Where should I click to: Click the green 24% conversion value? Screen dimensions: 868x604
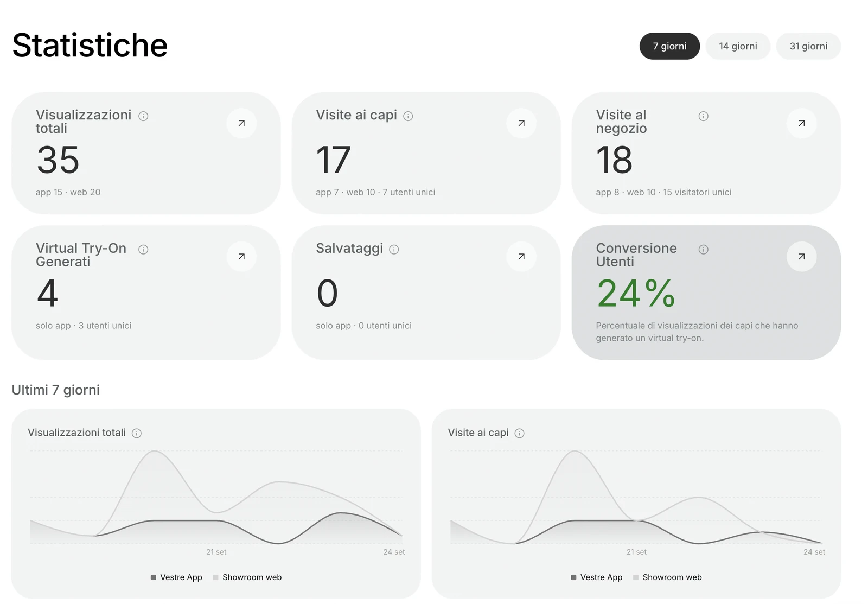pos(636,294)
